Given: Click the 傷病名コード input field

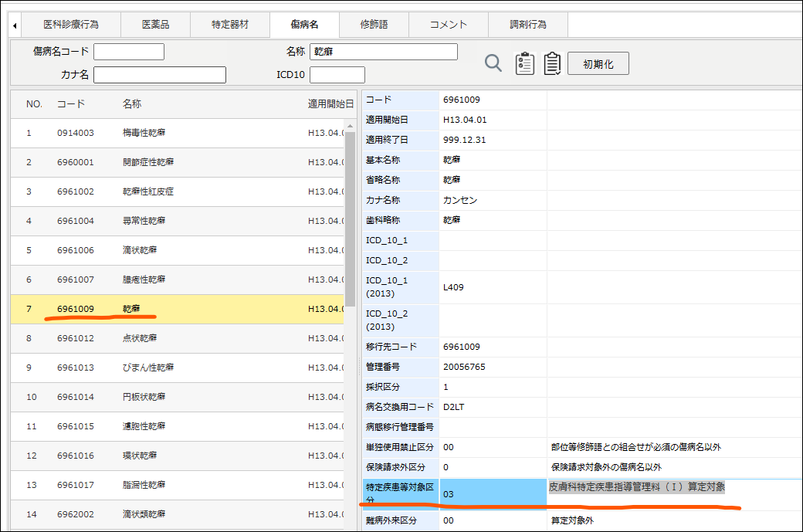Looking at the screenshot, I should pos(129,52).
